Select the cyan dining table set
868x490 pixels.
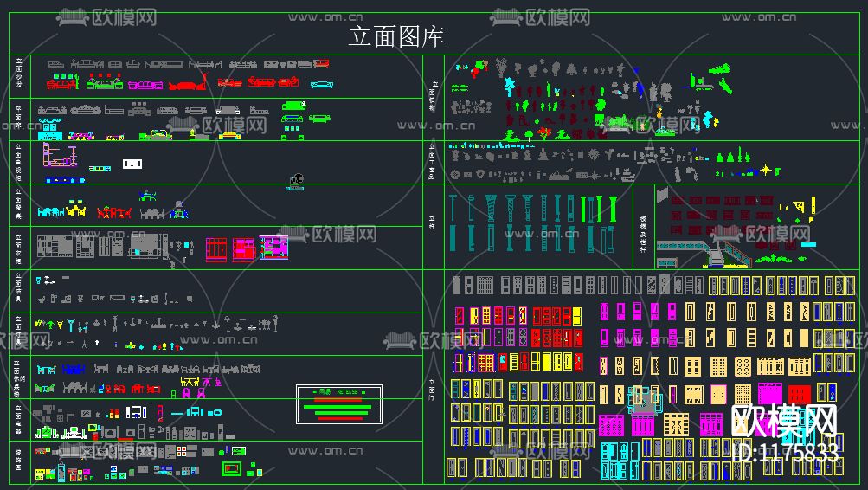point(51,211)
